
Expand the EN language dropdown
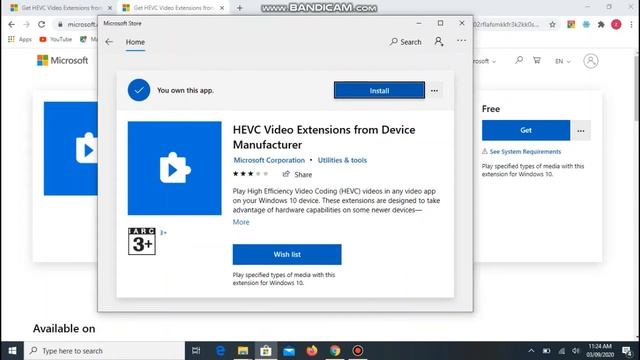click(x=562, y=61)
